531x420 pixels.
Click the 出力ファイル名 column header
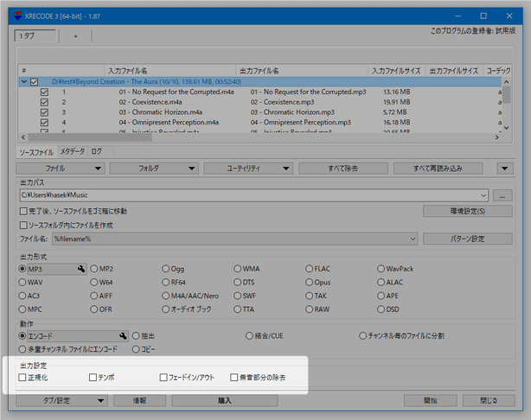coord(302,71)
